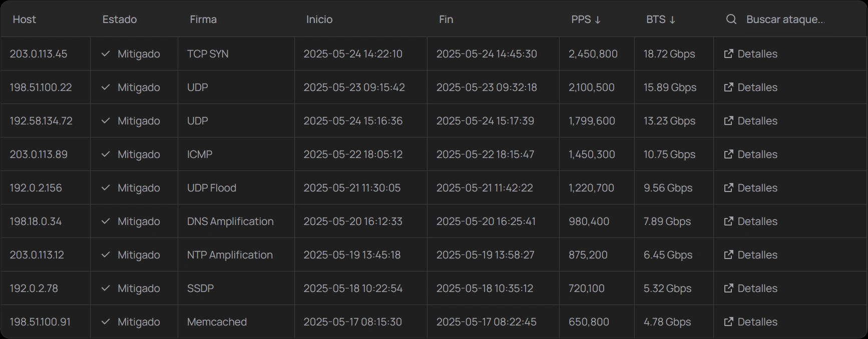868x339 pixels.
Task: Click the checkmark icon in the TCP SYN row
Action: point(106,53)
